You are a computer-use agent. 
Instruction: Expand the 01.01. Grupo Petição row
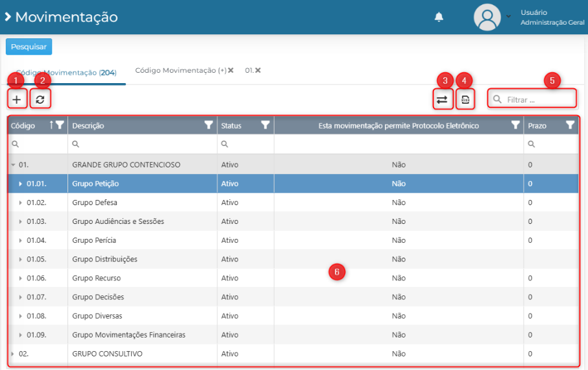pos(21,184)
